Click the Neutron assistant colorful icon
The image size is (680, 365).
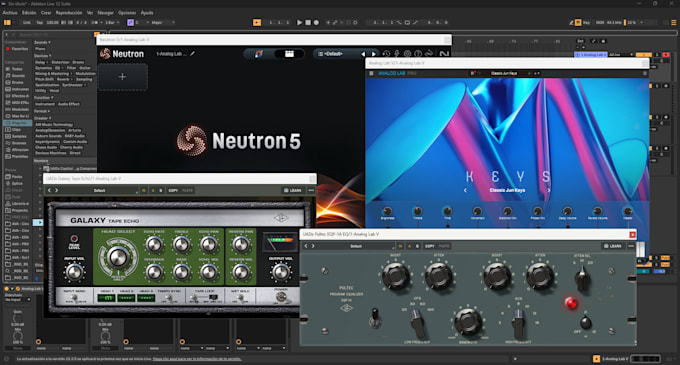pos(259,54)
